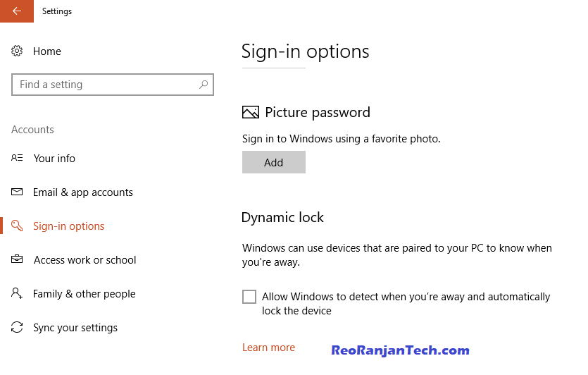Click the Family & other people icon
588x375 pixels.
[17, 293]
